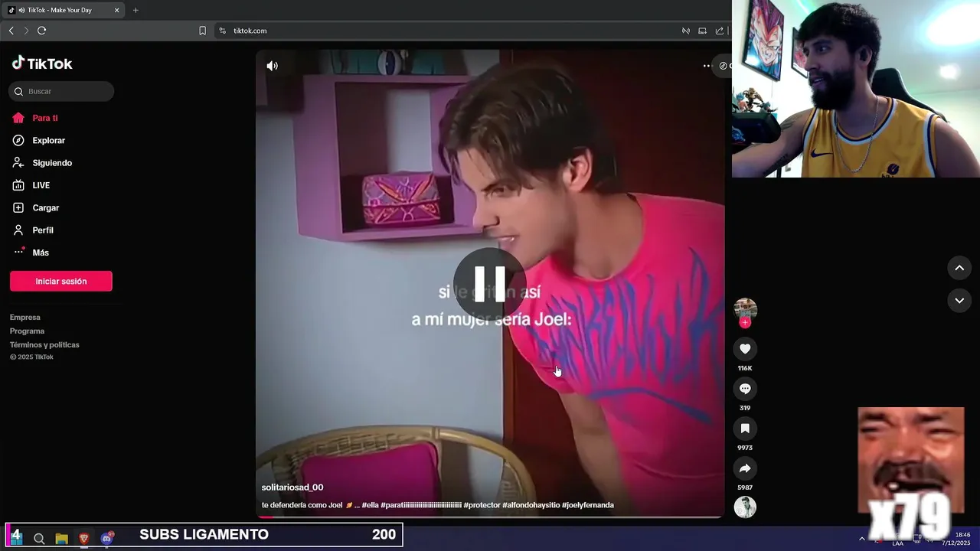Select the TikTok - Make Your Day tab

(64, 10)
